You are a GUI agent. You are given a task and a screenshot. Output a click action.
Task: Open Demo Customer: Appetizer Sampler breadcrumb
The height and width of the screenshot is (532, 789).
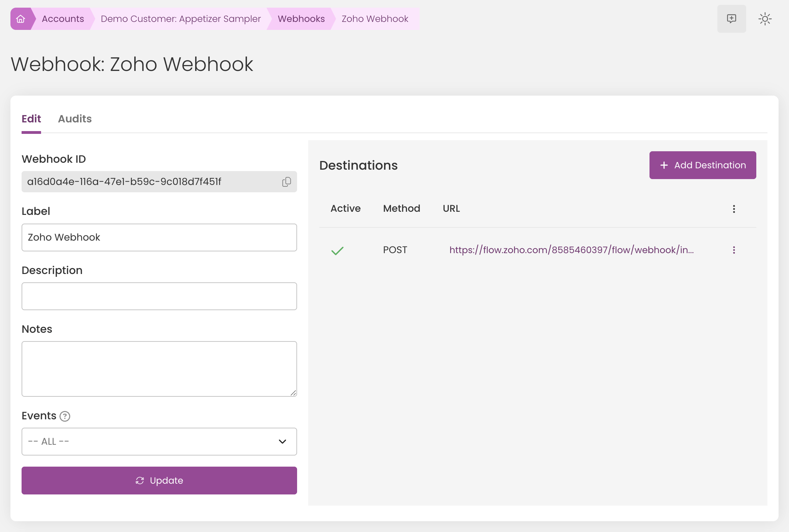181,19
